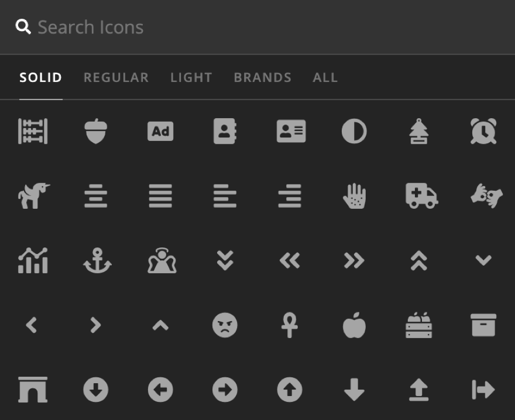Screen dimensions: 515x420
Task: Open the REGULAR icon style tab
Action: coord(116,77)
